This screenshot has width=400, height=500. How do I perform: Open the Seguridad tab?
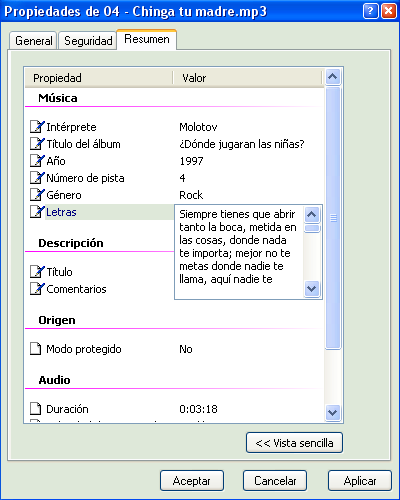(x=88, y=41)
